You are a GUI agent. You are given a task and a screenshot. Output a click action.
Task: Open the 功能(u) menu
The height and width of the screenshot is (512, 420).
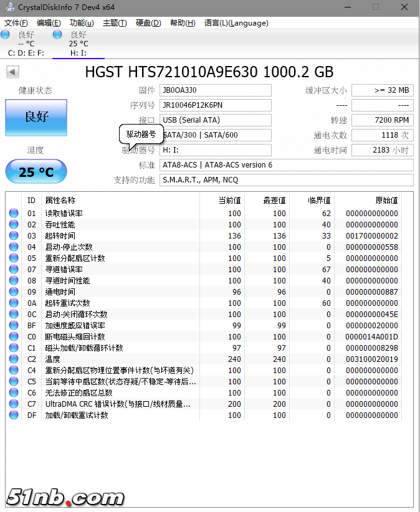pyautogui.click(x=82, y=23)
